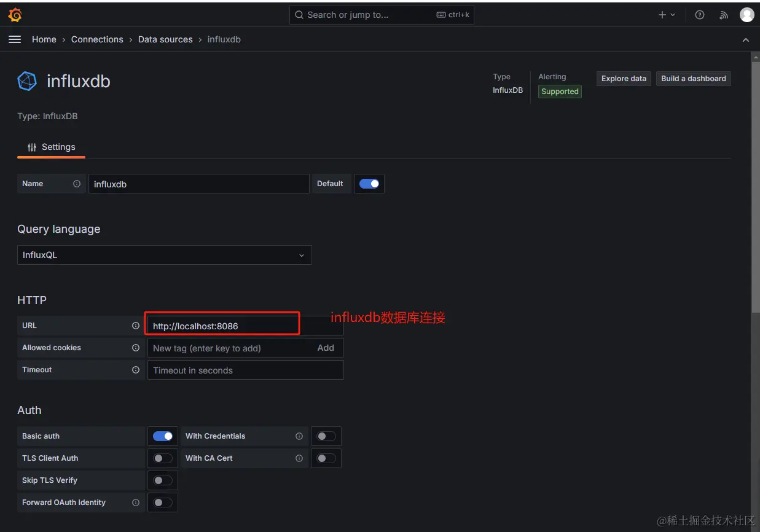Click the search magnifier icon
Screen dimensions: 760x532
[299, 15]
